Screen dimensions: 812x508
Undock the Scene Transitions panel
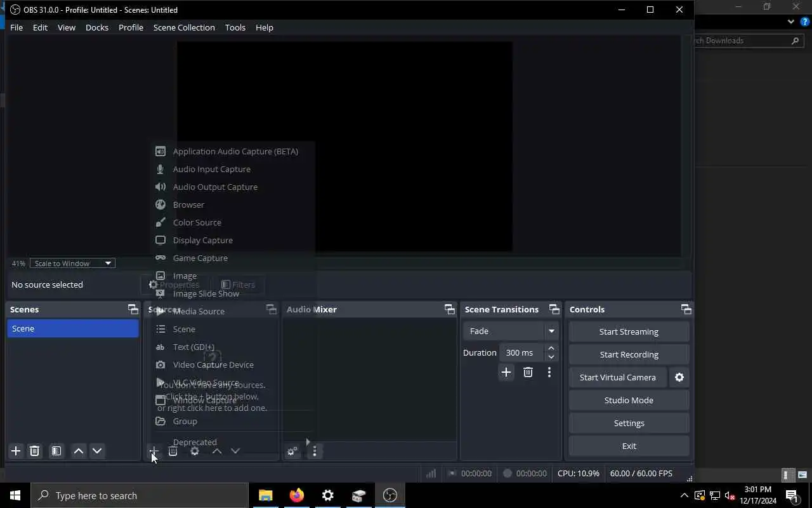tap(554, 309)
